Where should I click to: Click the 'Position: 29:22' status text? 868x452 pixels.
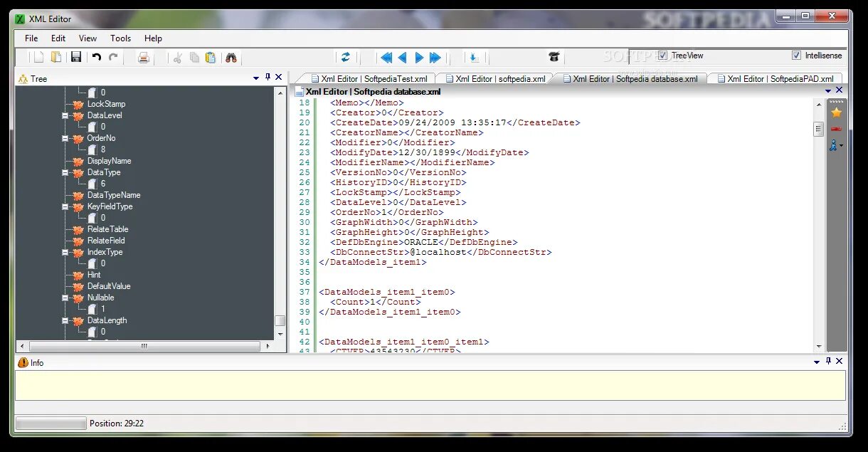click(117, 424)
